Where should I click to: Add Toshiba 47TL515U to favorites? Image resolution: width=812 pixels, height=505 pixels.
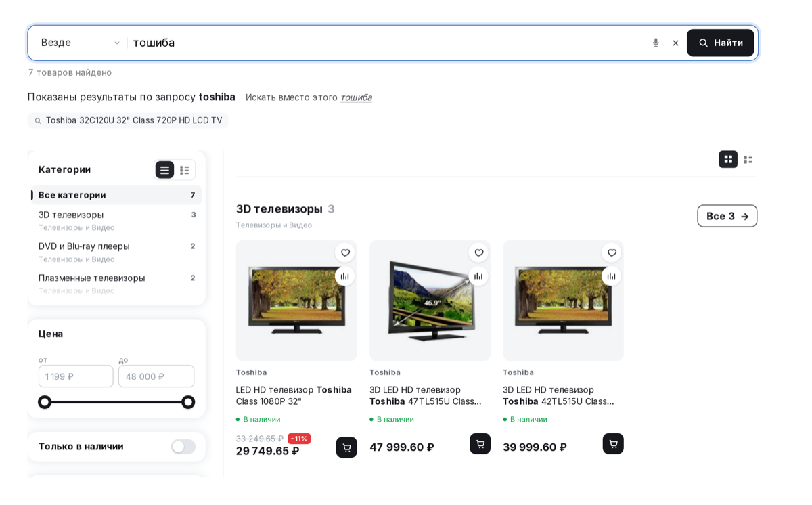click(478, 252)
